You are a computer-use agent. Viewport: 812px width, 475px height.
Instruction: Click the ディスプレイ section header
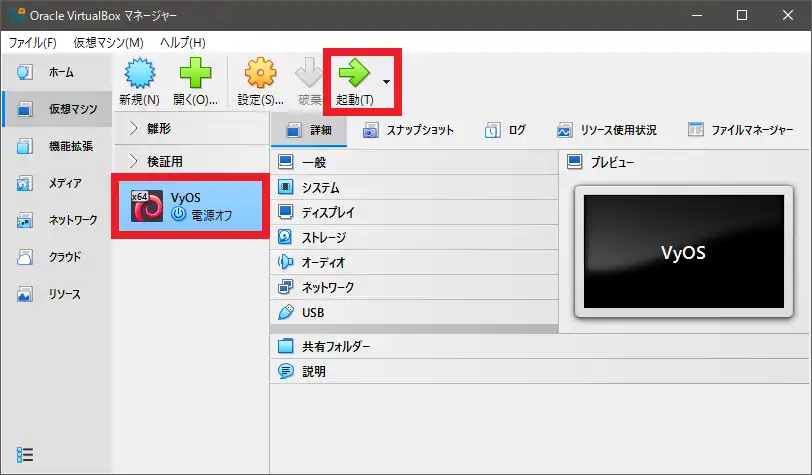414,212
